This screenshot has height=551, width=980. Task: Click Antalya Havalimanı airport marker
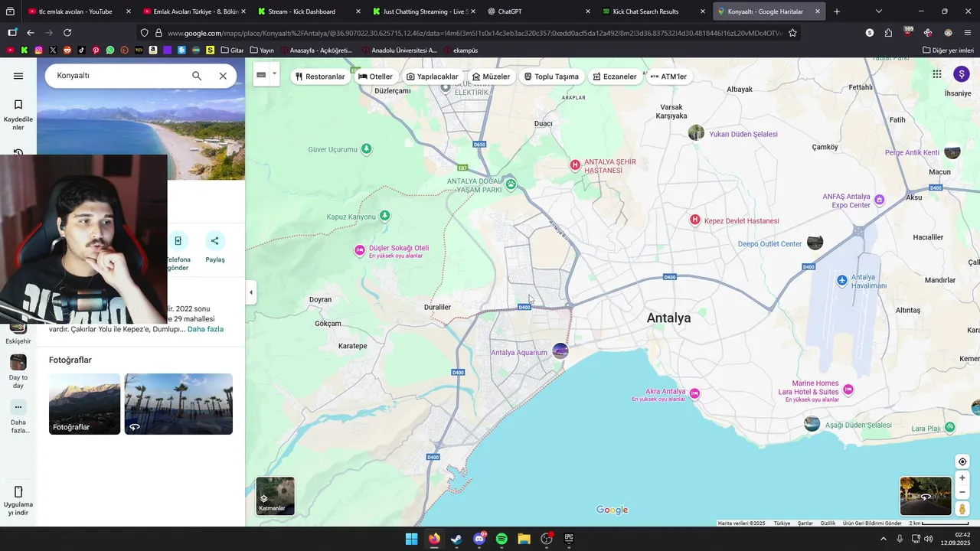(842, 281)
